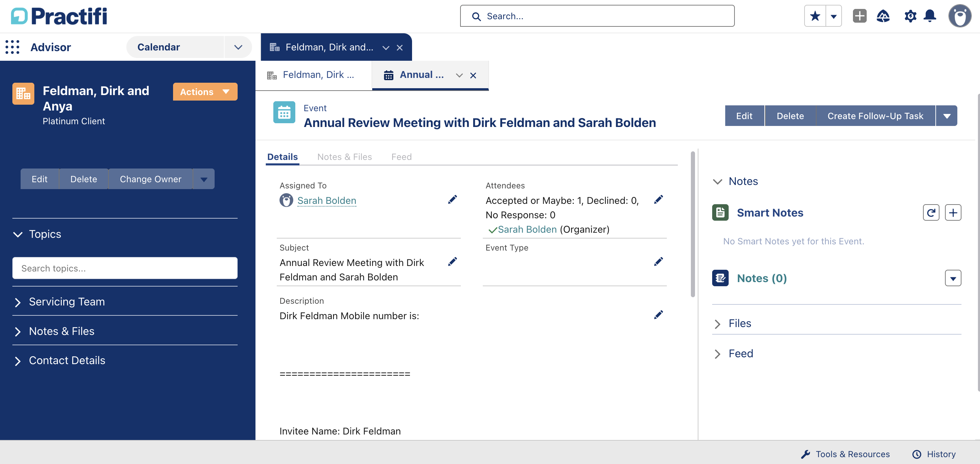980x464 pixels.
Task: Click Sarah Bolden's avatar in Assigned To
Action: pyautogui.click(x=286, y=200)
